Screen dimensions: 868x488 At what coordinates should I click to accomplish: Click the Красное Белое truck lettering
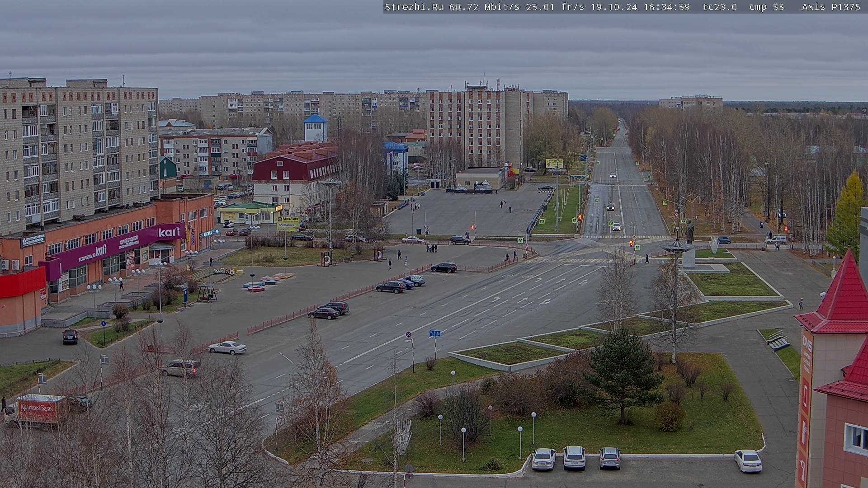[36, 408]
